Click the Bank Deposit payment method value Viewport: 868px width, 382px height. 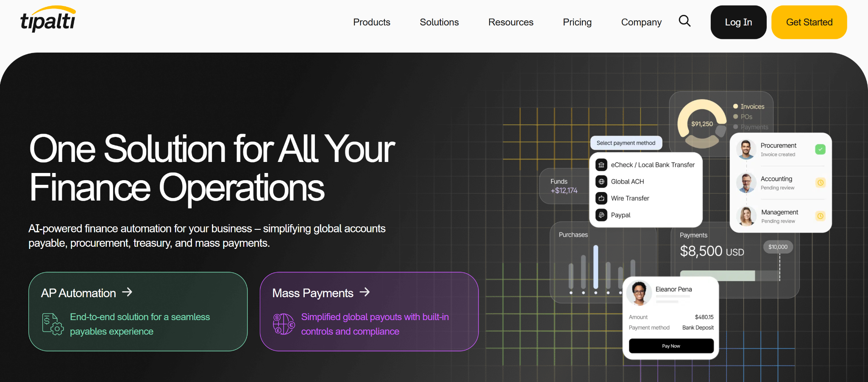(x=698, y=327)
